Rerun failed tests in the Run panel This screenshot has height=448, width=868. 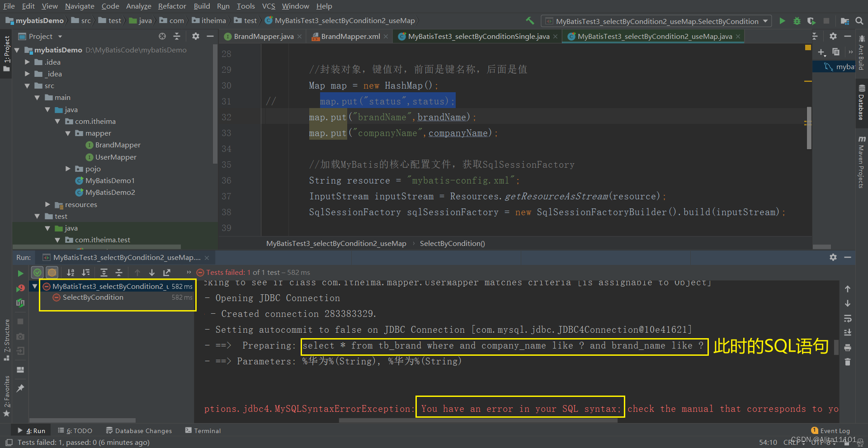point(20,288)
